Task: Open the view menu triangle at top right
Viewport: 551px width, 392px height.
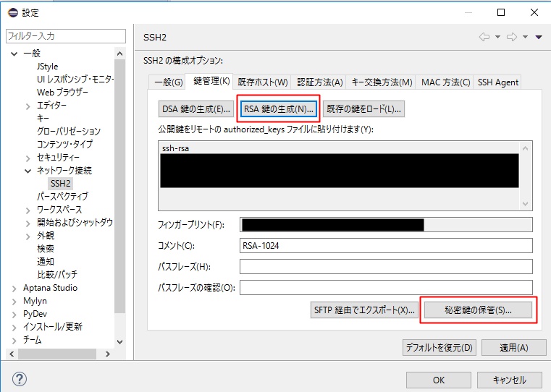Action: pyautogui.click(x=539, y=37)
